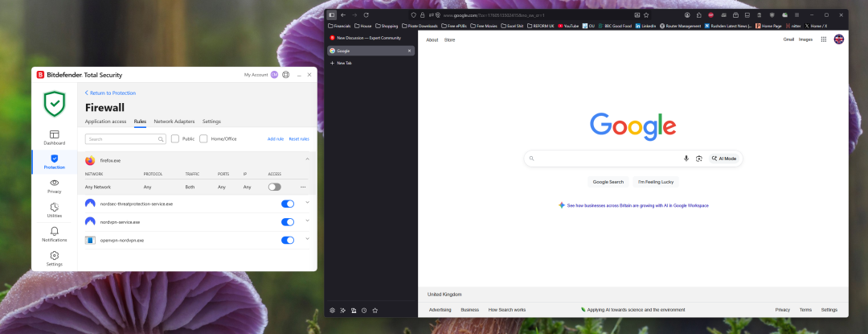Disable nordsec-threatprotection-service.exe toggle

pos(288,204)
